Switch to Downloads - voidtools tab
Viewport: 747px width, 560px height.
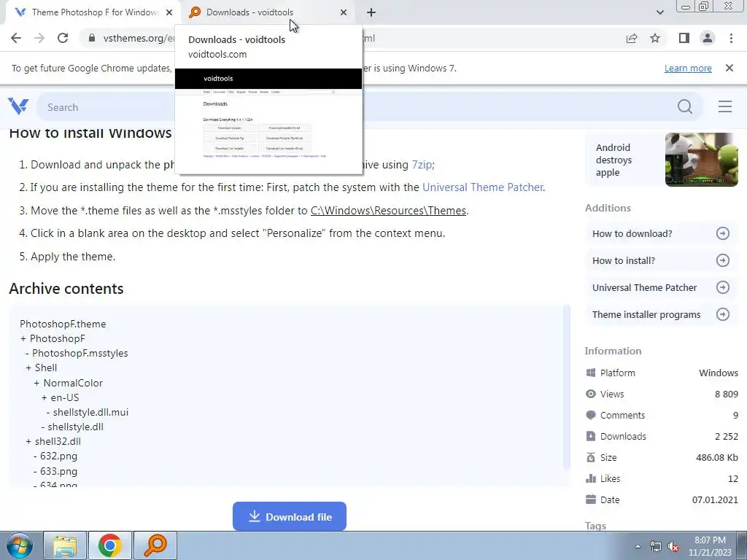(267, 12)
